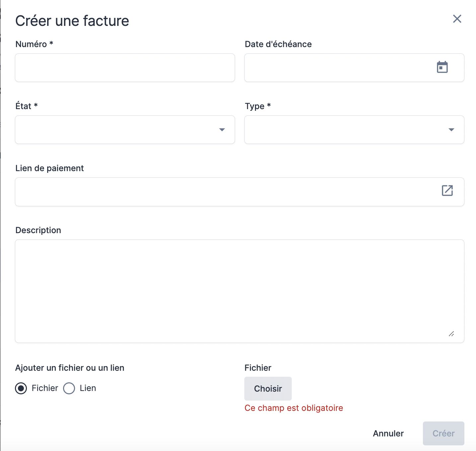The image size is (476, 451).
Task: Open the Type select field
Action: (x=345, y=130)
